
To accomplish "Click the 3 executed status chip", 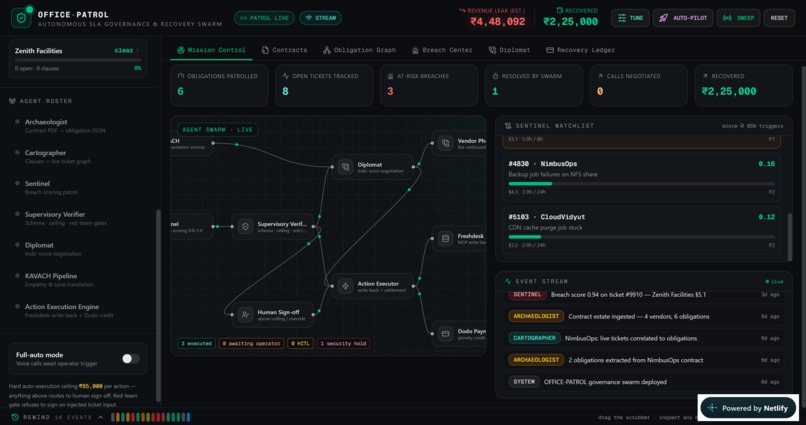I will [196, 343].
